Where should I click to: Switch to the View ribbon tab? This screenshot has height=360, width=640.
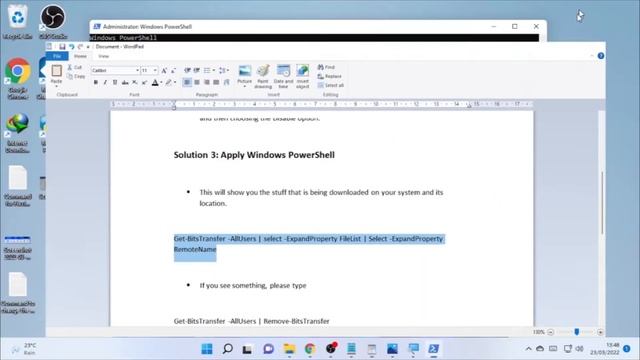(103, 56)
